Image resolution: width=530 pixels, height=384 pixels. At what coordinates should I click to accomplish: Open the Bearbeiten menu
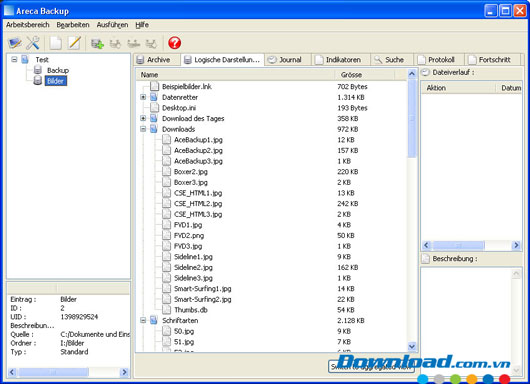point(73,25)
